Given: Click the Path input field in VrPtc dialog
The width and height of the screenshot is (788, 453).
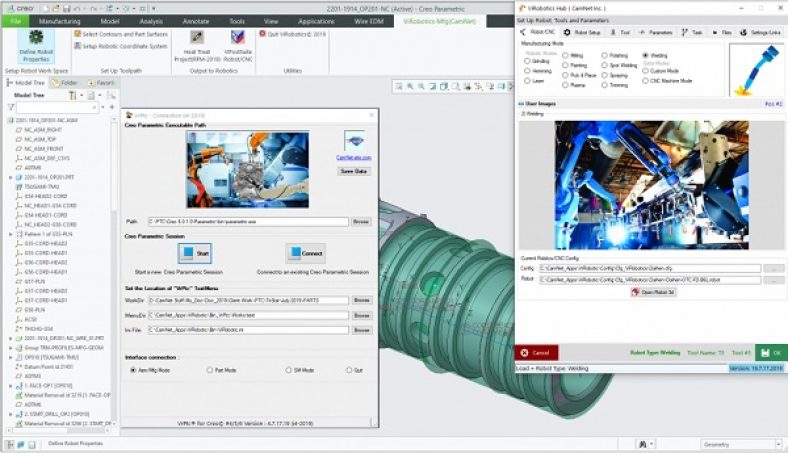Looking at the screenshot, I should (248, 221).
